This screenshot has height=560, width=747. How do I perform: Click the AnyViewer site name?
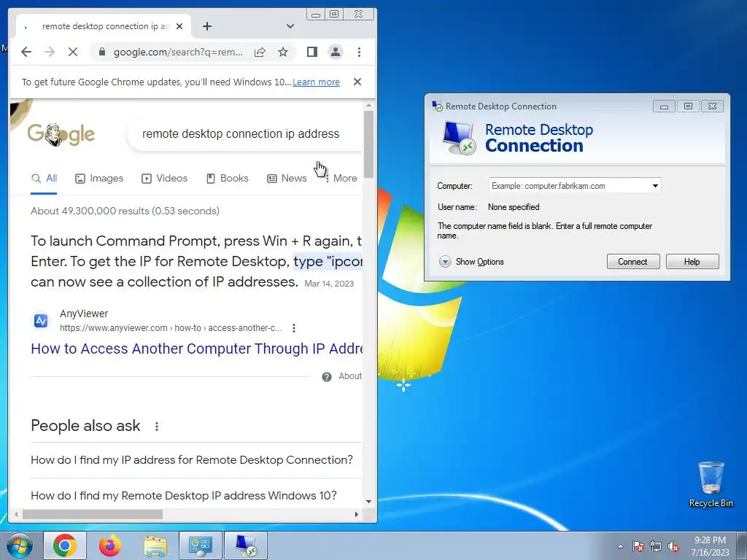point(84,314)
